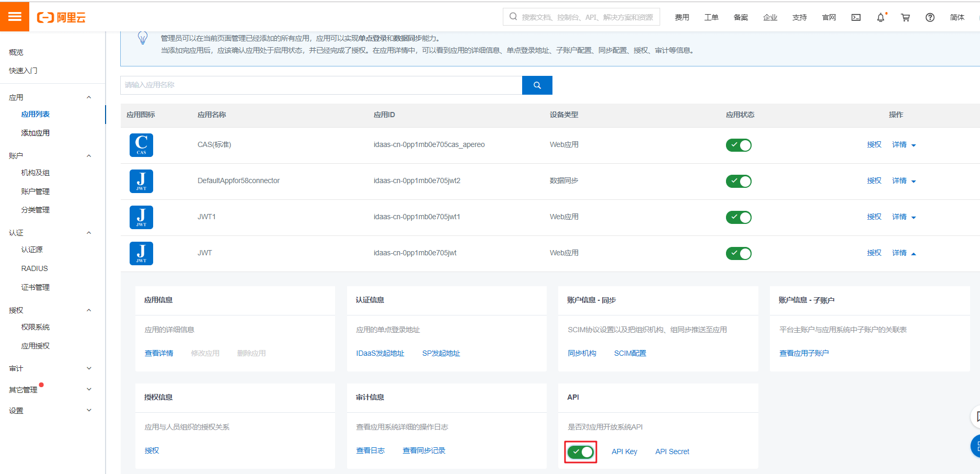Image resolution: width=980 pixels, height=474 pixels.
Task: Open the help question mark icon
Action: 930,17
